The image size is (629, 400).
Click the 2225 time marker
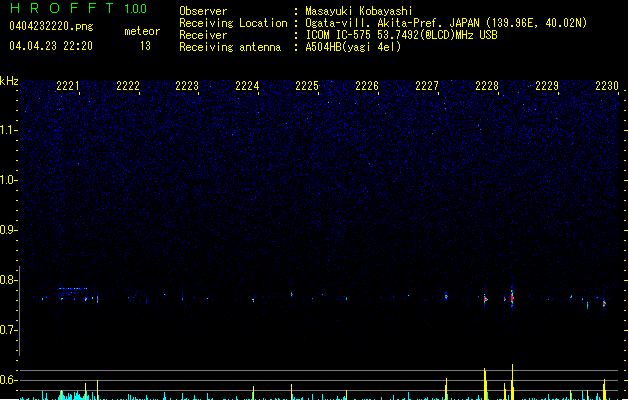(307, 86)
